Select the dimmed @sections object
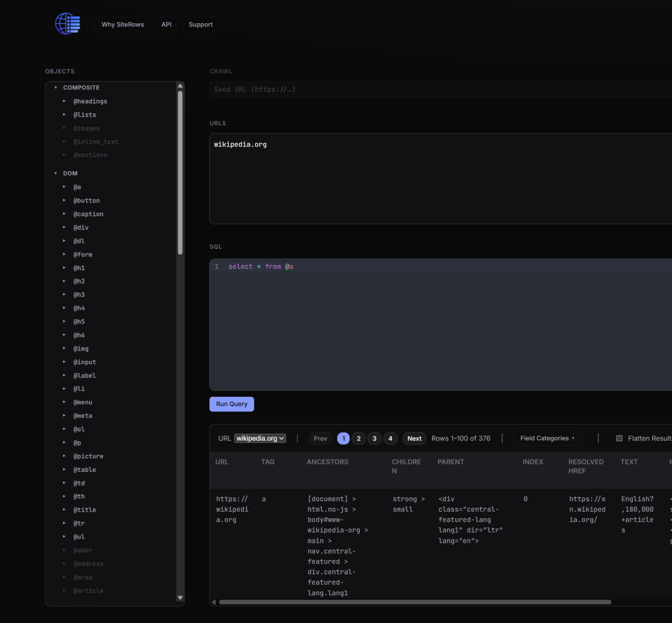672x623 pixels. (90, 155)
